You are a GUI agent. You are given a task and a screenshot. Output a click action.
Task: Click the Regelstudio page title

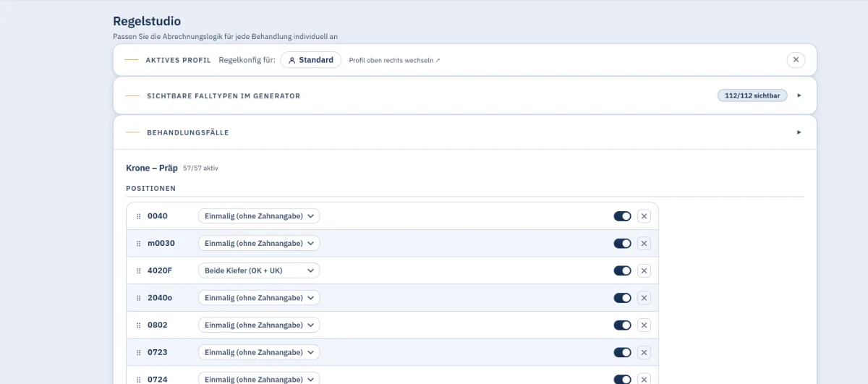click(147, 21)
